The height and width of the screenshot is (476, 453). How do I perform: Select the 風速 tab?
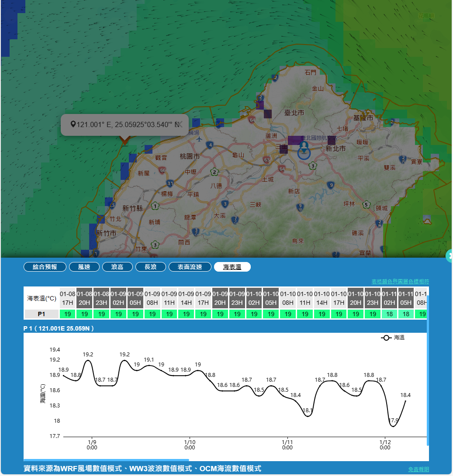click(84, 267)
